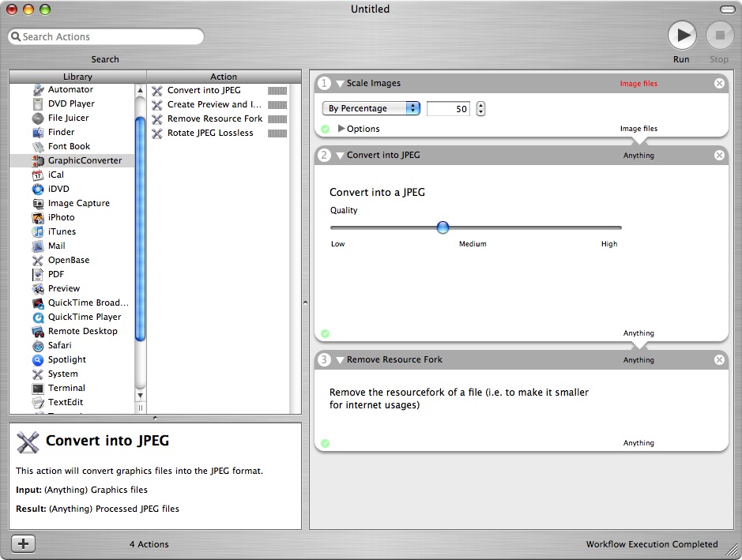This screenshot has width=742, height=560.
Task: Click the toolbar toggle pill button
Action: click(x=727, y=9)
